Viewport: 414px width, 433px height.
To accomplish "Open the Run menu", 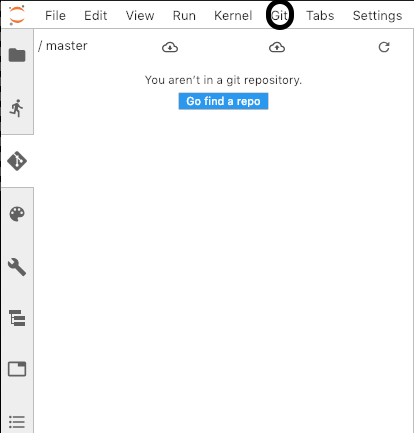I will coord(184,16).
